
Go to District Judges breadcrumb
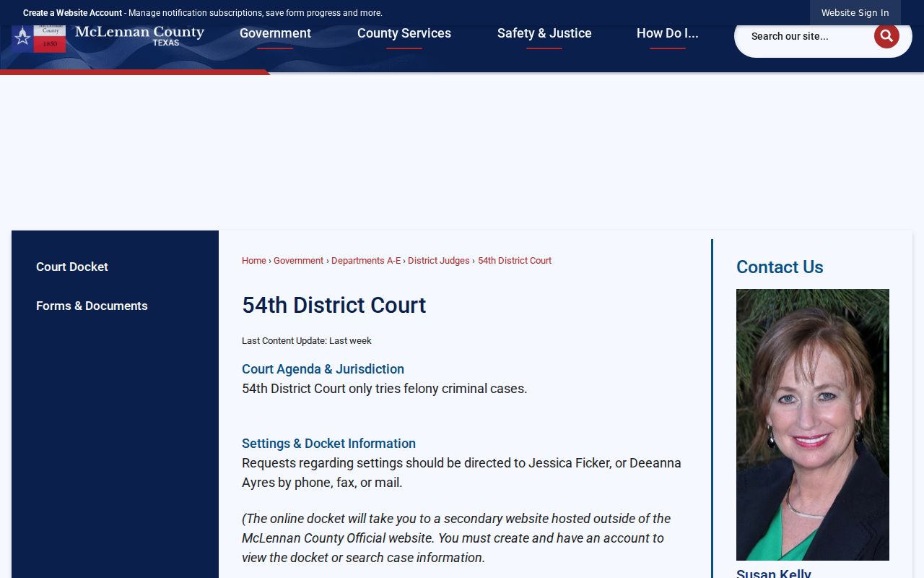(x=439, y=261)
